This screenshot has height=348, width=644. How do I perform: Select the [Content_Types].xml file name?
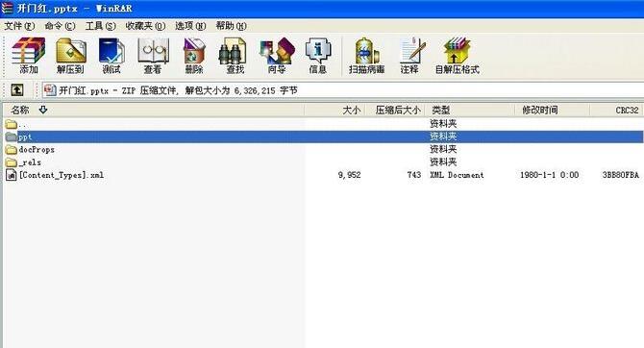(x=62, y=175)
